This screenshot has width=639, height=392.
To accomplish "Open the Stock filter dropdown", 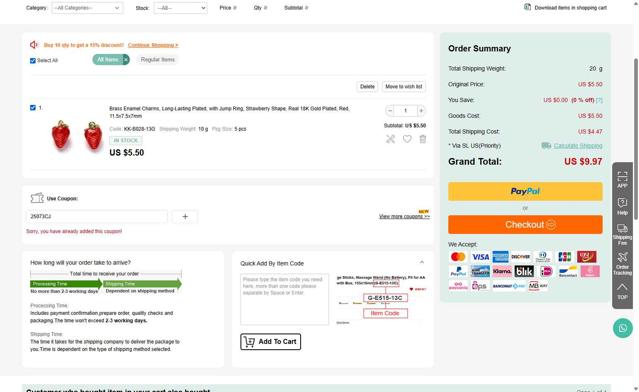I will point(180,8).
